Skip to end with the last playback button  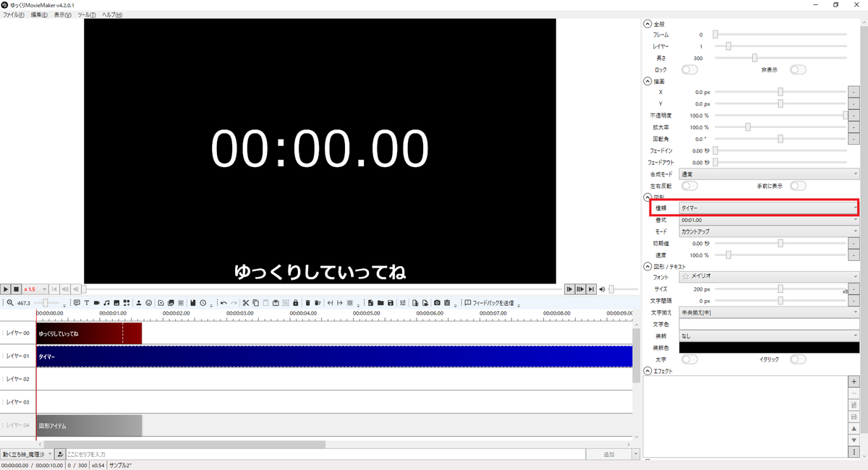(592, 289)
